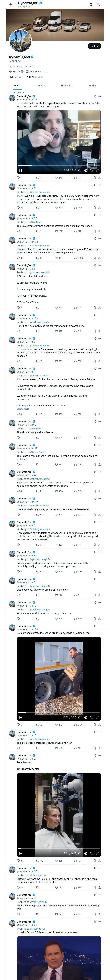Pause the pinned tongue-device video
The height and width of the screenshot is (980, 110).
pyautogui.click(x=21, y=170)
